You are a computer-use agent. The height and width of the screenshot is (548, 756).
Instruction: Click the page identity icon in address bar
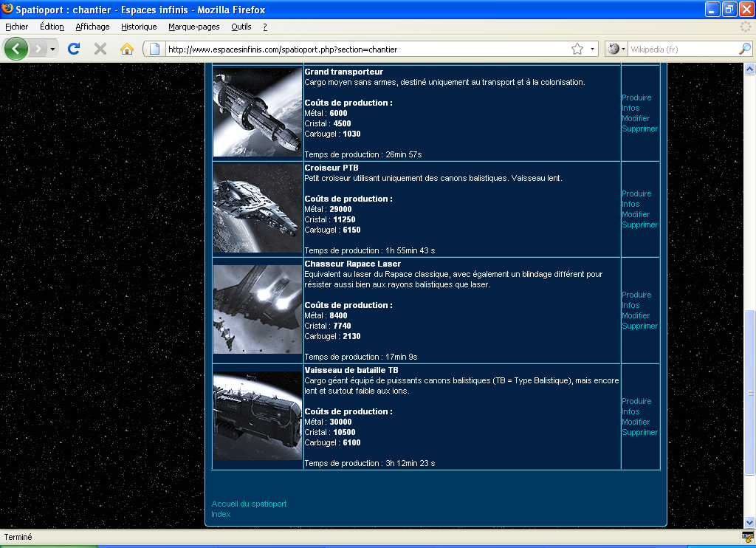(154, 49)
